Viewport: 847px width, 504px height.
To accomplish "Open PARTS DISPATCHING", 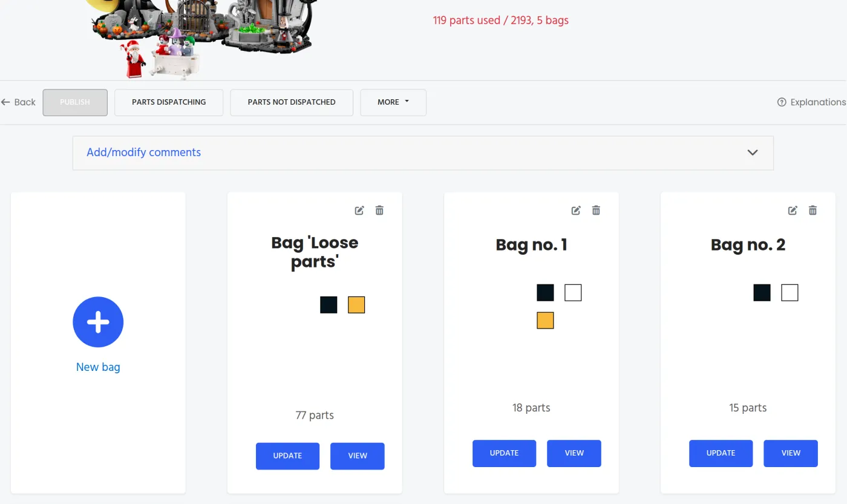I will pos(169,102).
